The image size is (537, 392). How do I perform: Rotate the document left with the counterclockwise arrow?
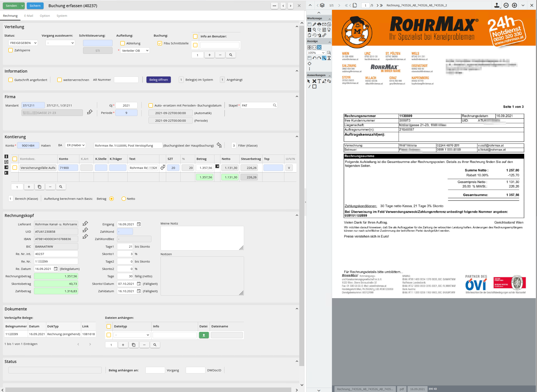pos(314,58)
